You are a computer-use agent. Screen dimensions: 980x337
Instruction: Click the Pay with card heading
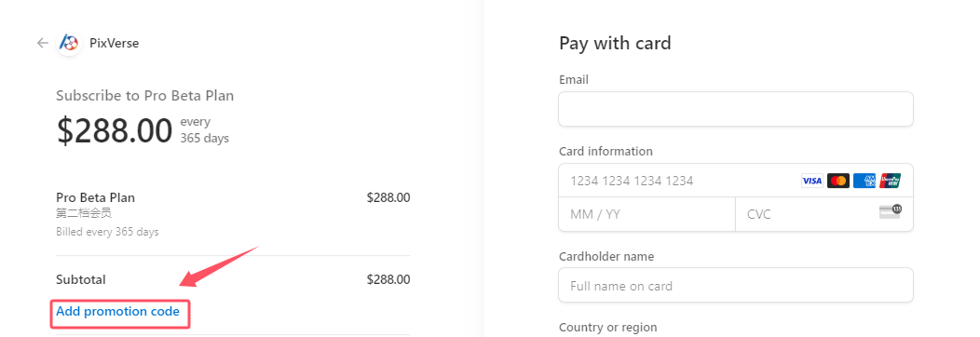click(615, 43)
